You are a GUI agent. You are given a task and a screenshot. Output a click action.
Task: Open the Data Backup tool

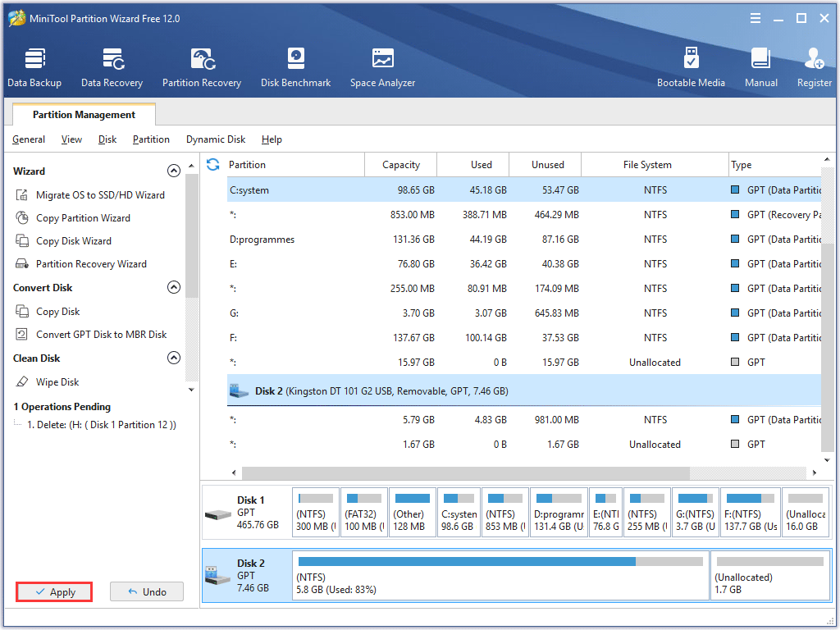click(x=34, y=66)
